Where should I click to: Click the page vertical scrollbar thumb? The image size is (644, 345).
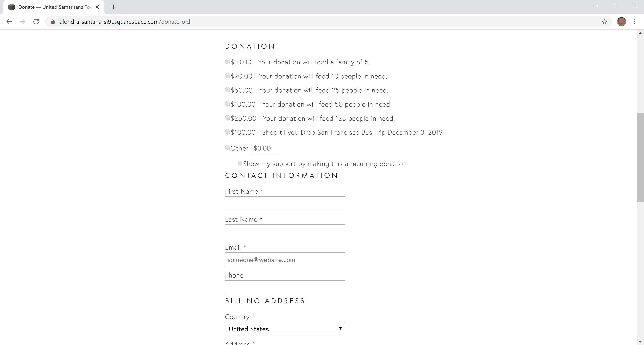point(640,157)
